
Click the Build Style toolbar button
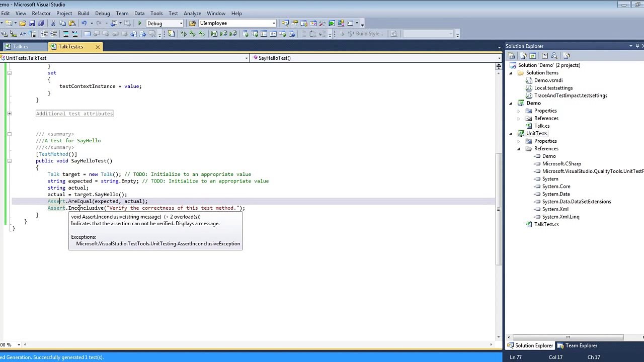(366, 34)
